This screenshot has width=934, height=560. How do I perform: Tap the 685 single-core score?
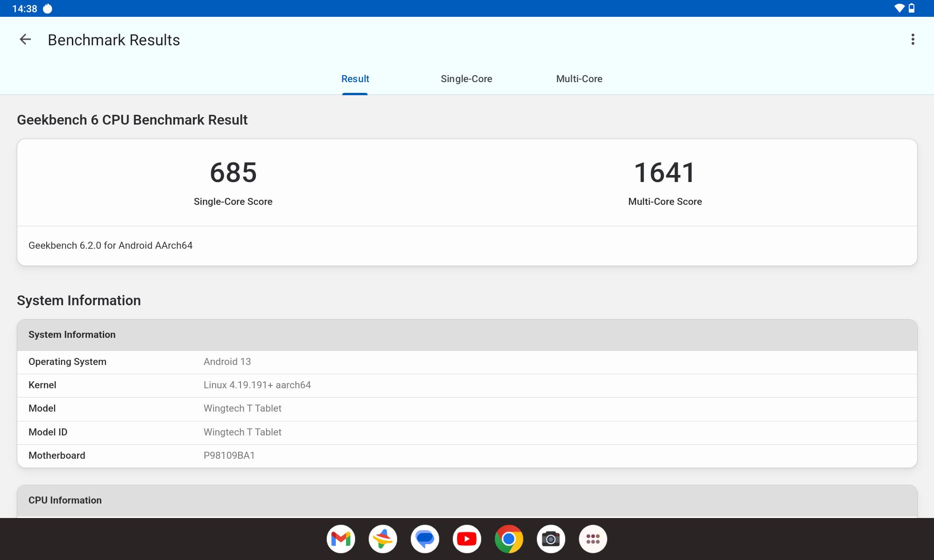[233, 173]
